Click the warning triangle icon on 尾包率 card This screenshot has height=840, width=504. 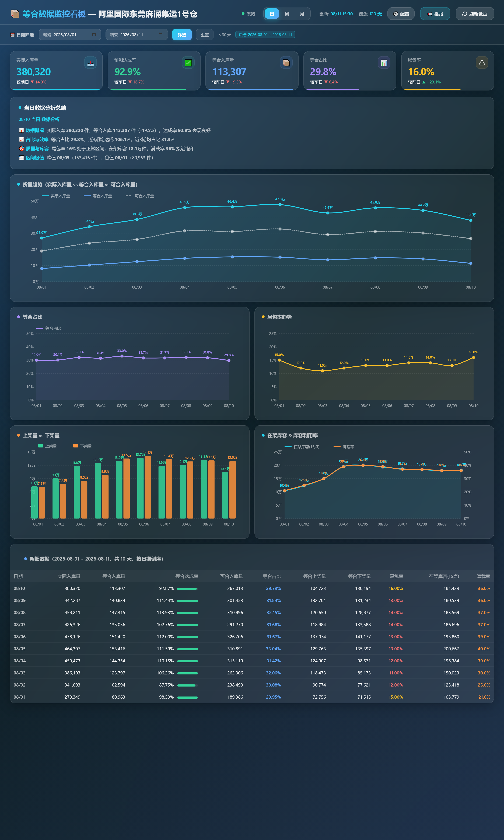tap(482, 63)
